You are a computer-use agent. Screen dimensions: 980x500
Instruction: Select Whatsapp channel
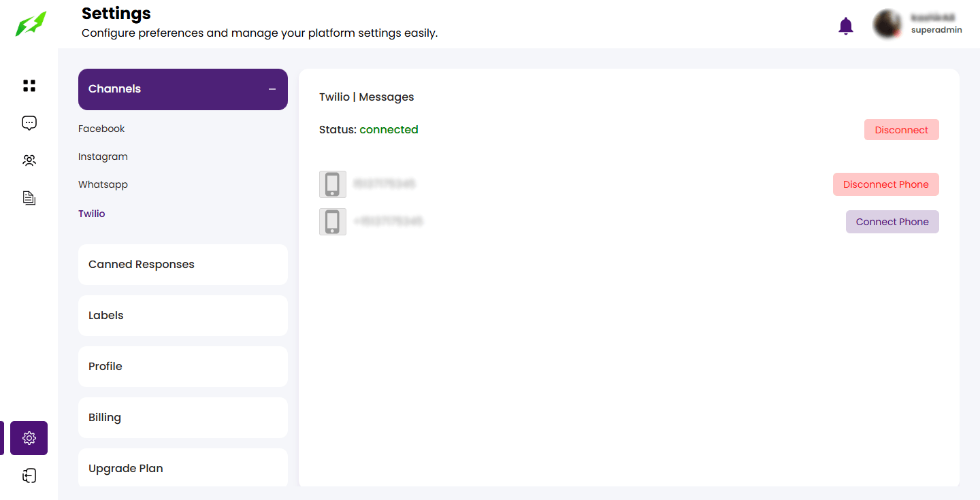103,184
